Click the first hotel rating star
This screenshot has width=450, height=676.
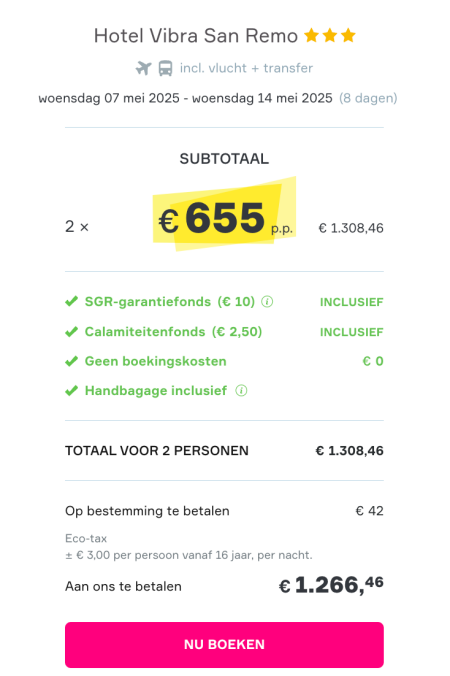(311, 35)
